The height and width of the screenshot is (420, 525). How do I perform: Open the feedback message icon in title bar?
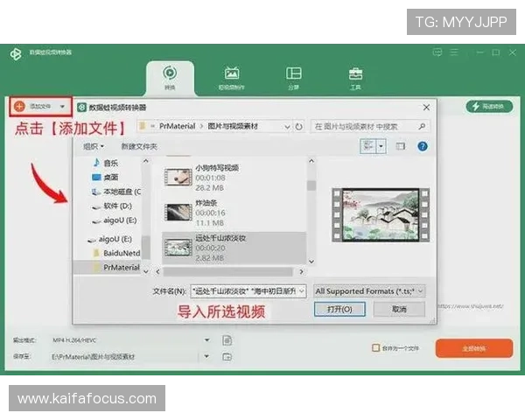[x=437, y=52]
